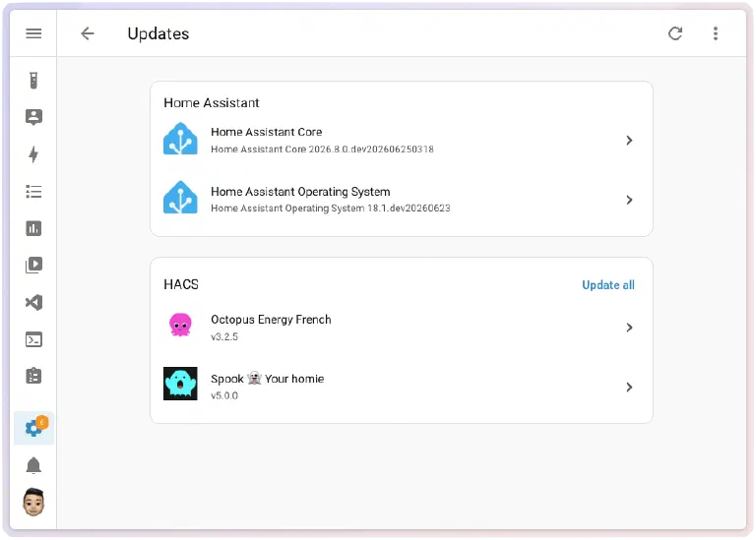Screen dimensions: 756x540
Task: Click version text 18.1.dev20260623
Action: pos(409,209)
